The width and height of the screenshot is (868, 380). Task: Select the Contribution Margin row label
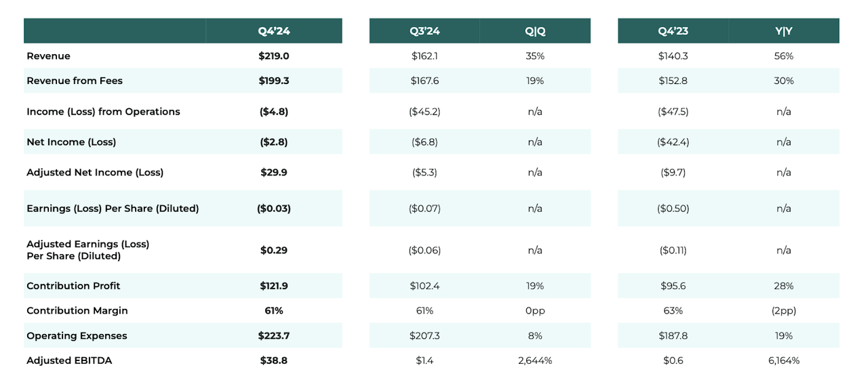point(77,311)
